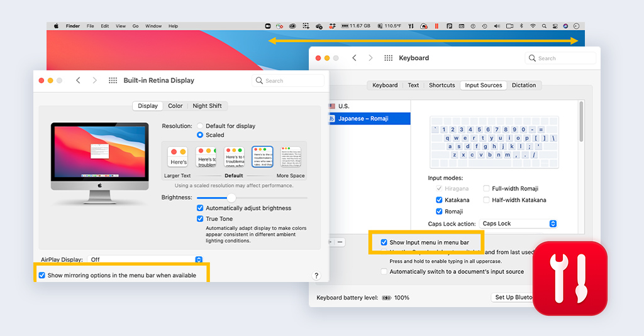This screenshot has width=644, height=336.
Task: Click the red Parallels Desktop bars icon
Action: click(x=436, y=26)
